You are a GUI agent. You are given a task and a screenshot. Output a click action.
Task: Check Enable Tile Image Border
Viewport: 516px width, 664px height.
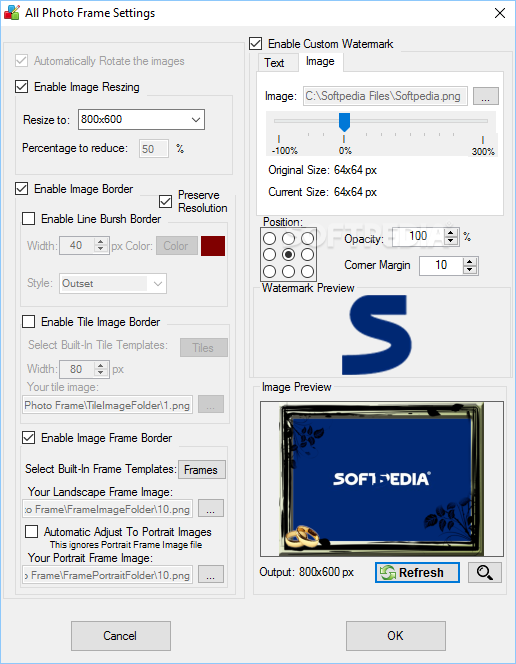tap(28, 322)
